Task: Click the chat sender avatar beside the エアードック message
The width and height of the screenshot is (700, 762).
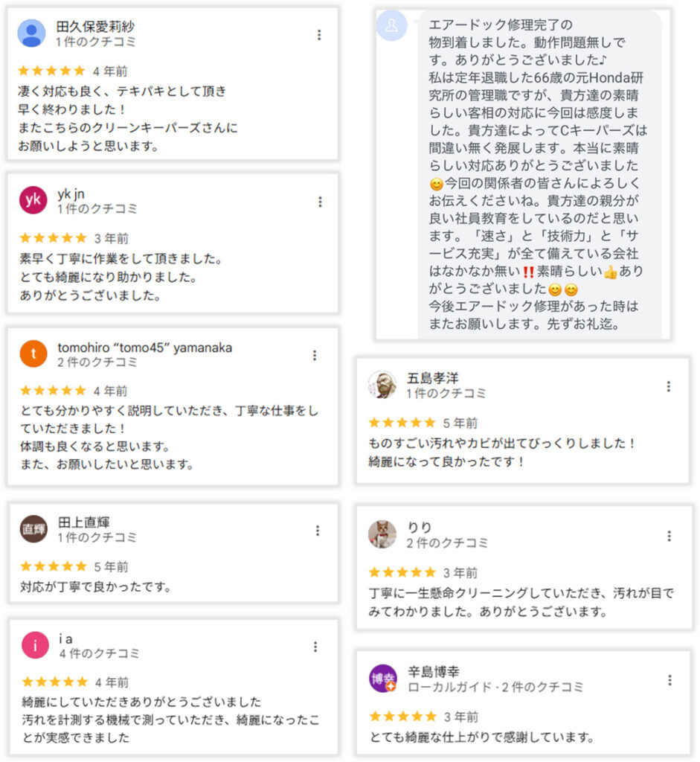Action: click(392, 26)
